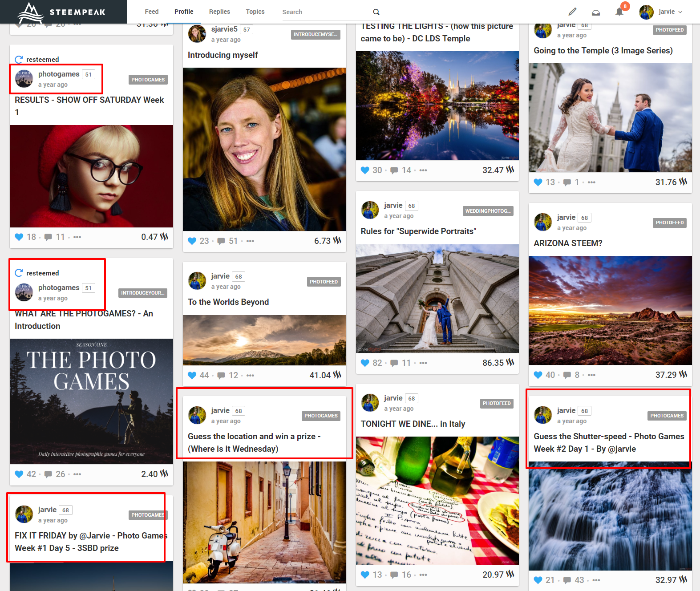Image resolution: width=700 pixels, height=591 pixels.
Task: Click Steem payout icon on Superwide Portraits post
Action: (x=510, y=363)
